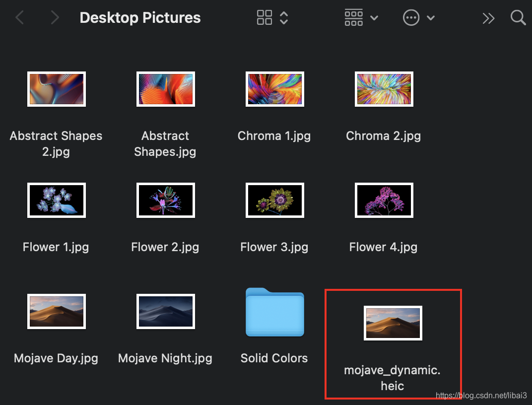532x405 pixels.
Task: Click the 'Flower 1.jpg' file name
Action: [x=56, y=247]
